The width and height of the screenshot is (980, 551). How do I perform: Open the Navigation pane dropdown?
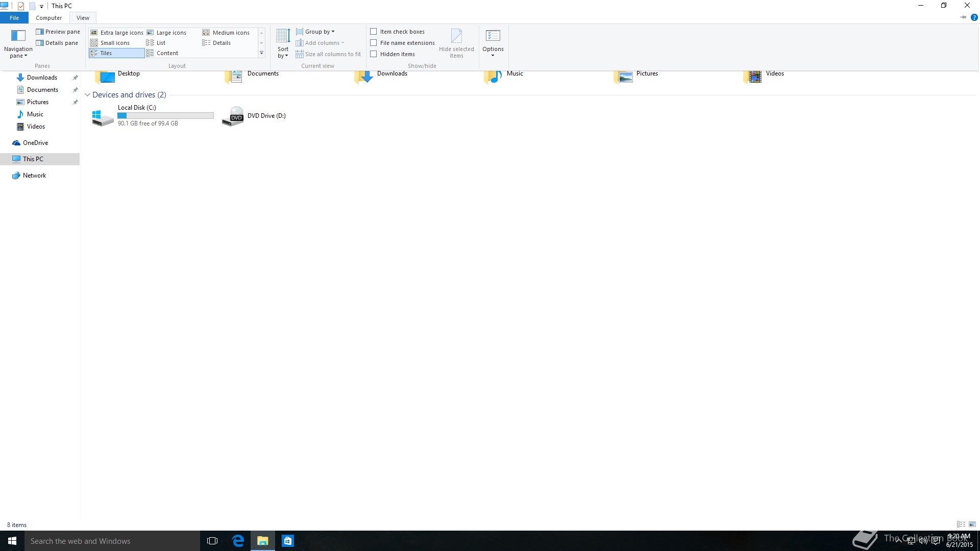click(x=18, y=44)
